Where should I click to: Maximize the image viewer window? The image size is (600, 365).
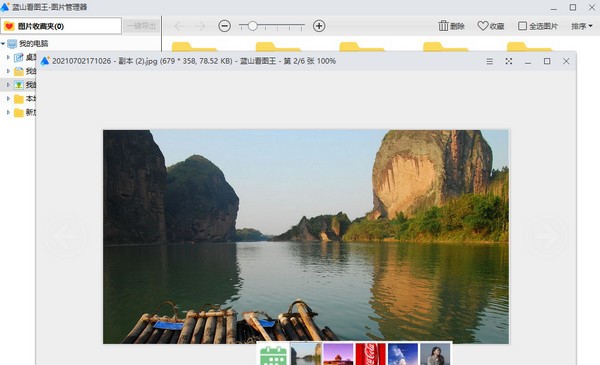[x=547, y=61]
